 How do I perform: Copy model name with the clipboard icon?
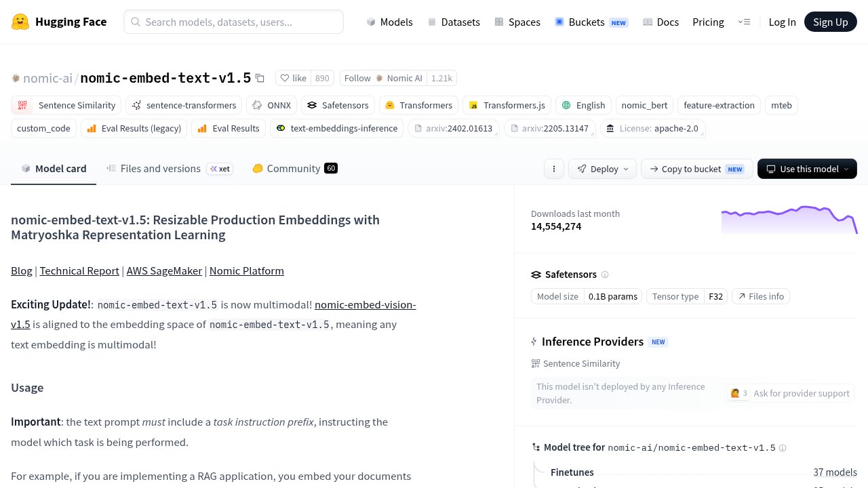point(260,78)
